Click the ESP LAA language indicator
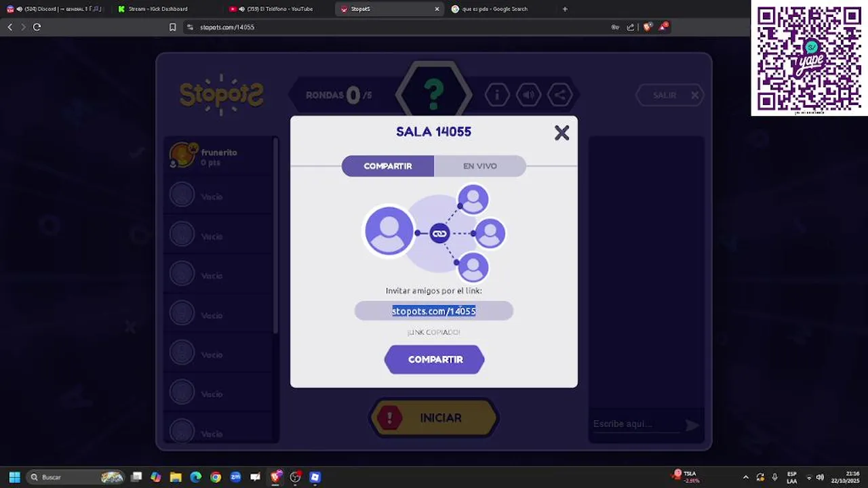This screenshot has height=488, width=868. pyautogui.click(x=791, y=477)
